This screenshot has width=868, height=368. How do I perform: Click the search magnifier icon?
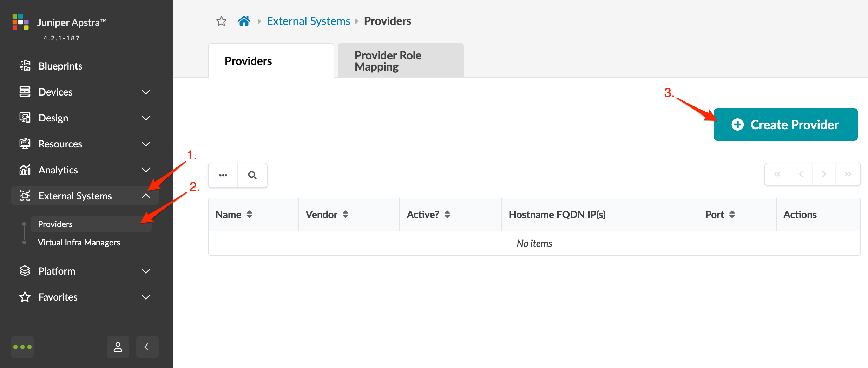point(252,175)
